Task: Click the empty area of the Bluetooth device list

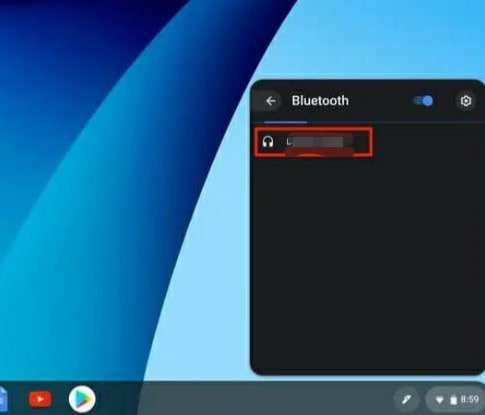Action: click(367, 260)
